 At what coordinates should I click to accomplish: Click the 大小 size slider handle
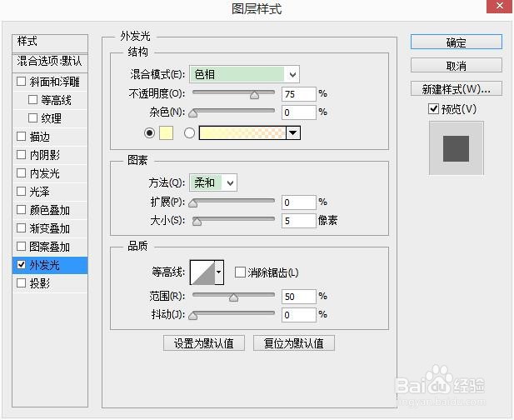(x=197, y=222)
